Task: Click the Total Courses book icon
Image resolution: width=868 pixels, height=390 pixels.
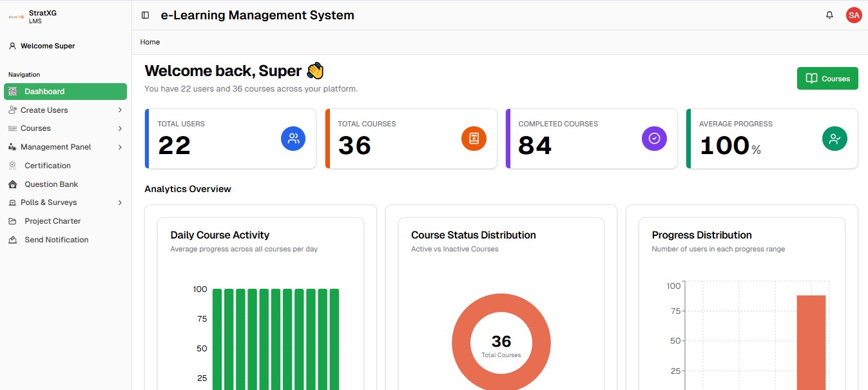Action: tap(474, 139)
